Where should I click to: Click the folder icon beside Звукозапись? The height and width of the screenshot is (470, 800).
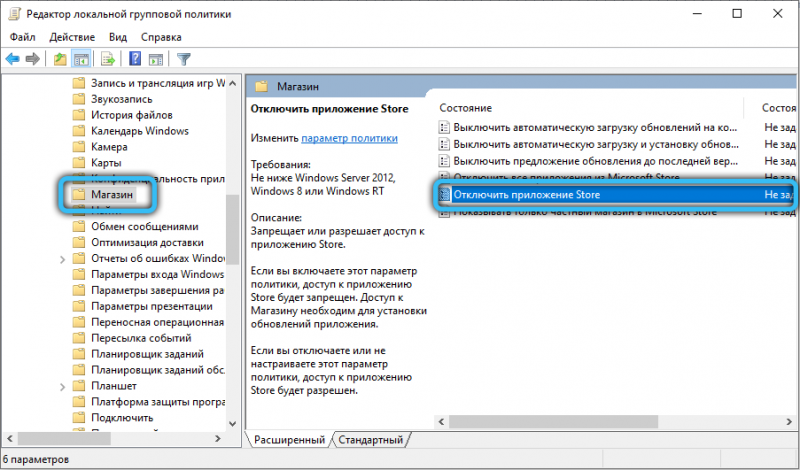(79, 99)
